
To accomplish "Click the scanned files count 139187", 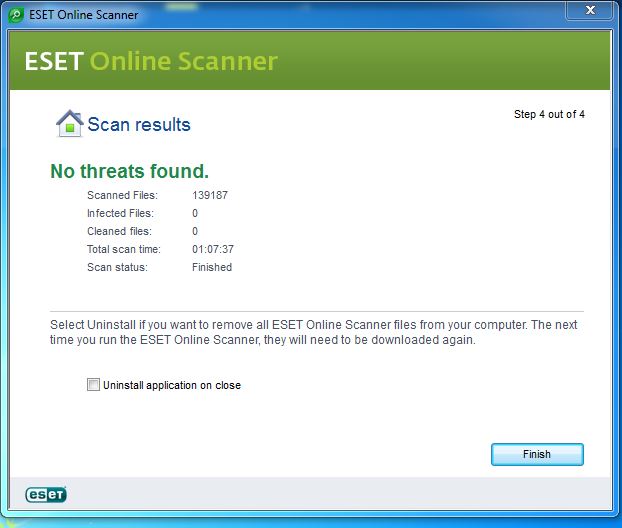I will tap(210, 195).
